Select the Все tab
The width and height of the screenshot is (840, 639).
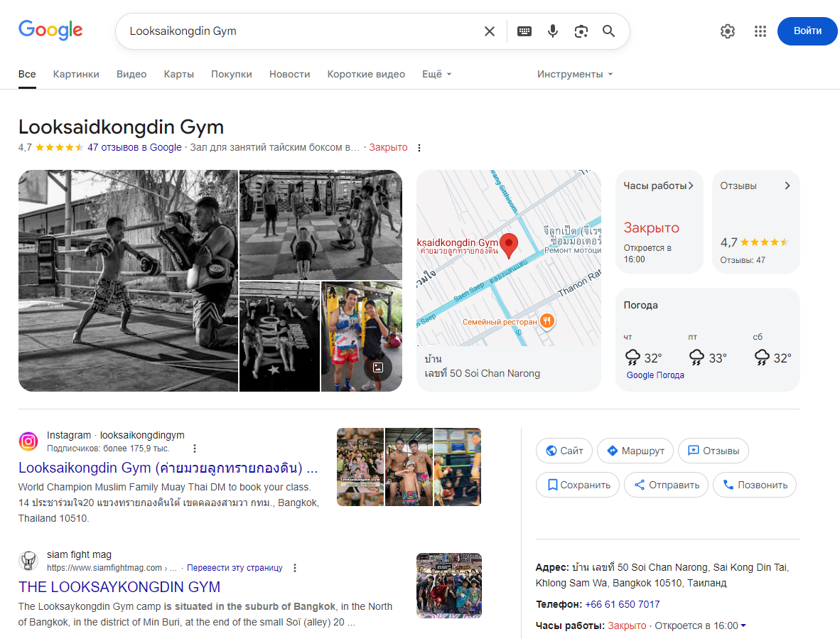[x=27, y=74]
